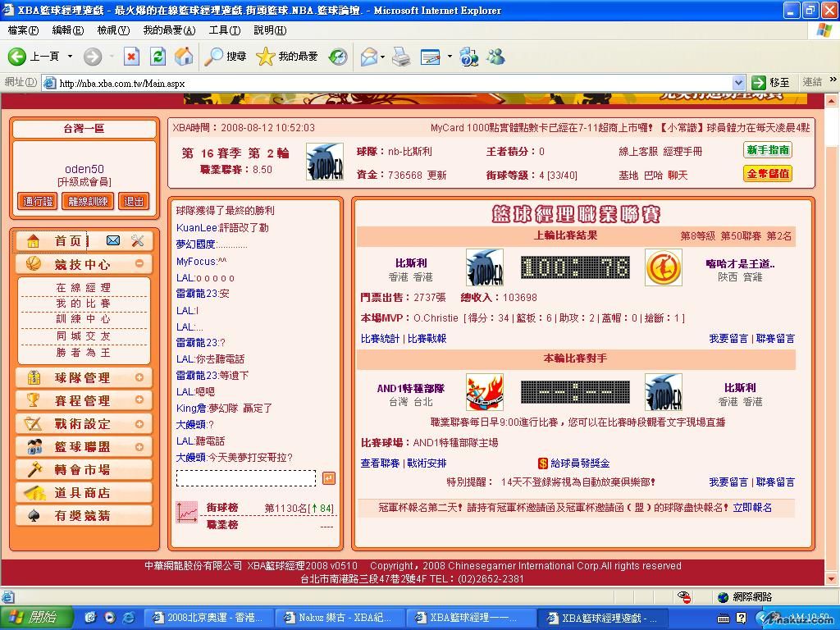Open the 戰術安排 link
840x630 pixels.
(427, 463)
